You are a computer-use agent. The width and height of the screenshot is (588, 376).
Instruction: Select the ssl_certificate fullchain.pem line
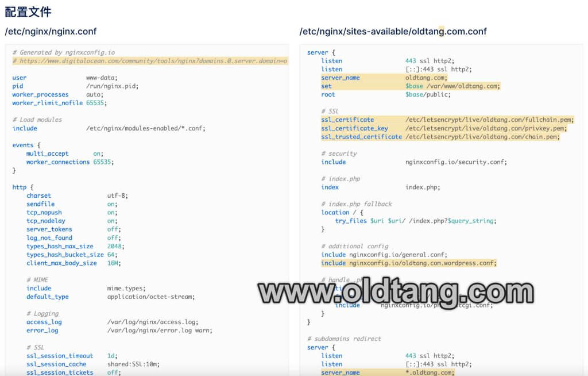[x=447, y=120]
